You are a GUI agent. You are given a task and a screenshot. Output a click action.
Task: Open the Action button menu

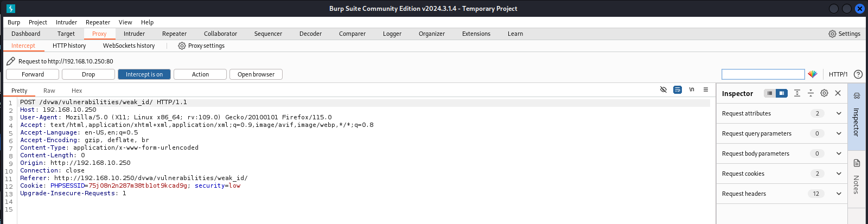200,74
